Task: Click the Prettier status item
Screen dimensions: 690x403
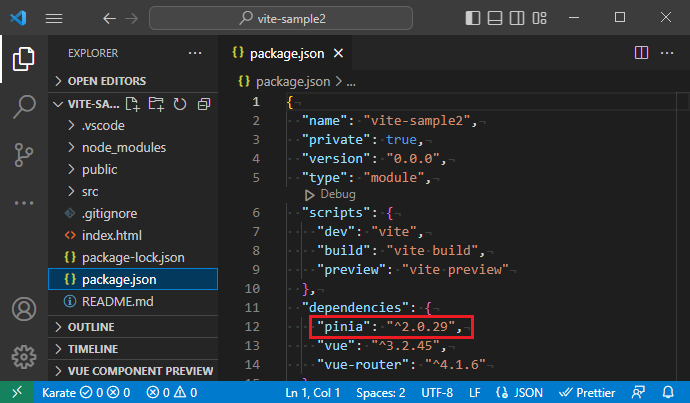Action: [x=587, y=392]
